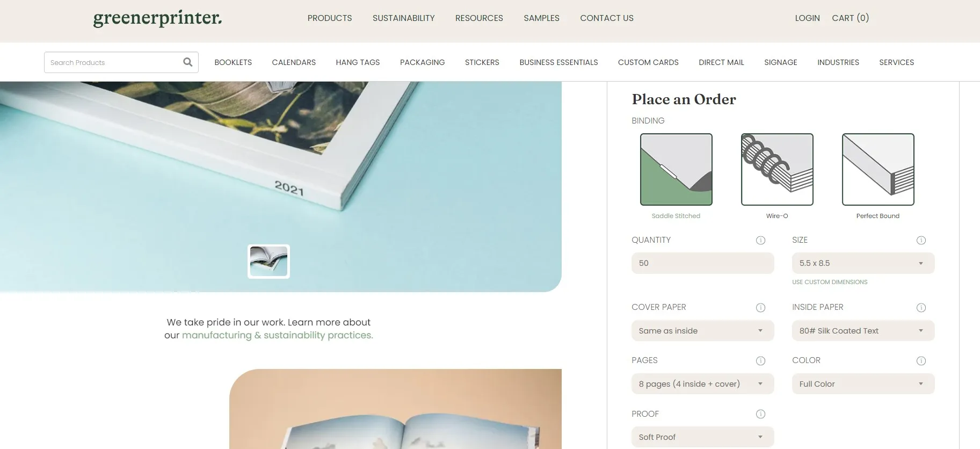This screenshot has width=980, height=449.
Task: Click the Proof info icon
Action: [x=760, y=414]
